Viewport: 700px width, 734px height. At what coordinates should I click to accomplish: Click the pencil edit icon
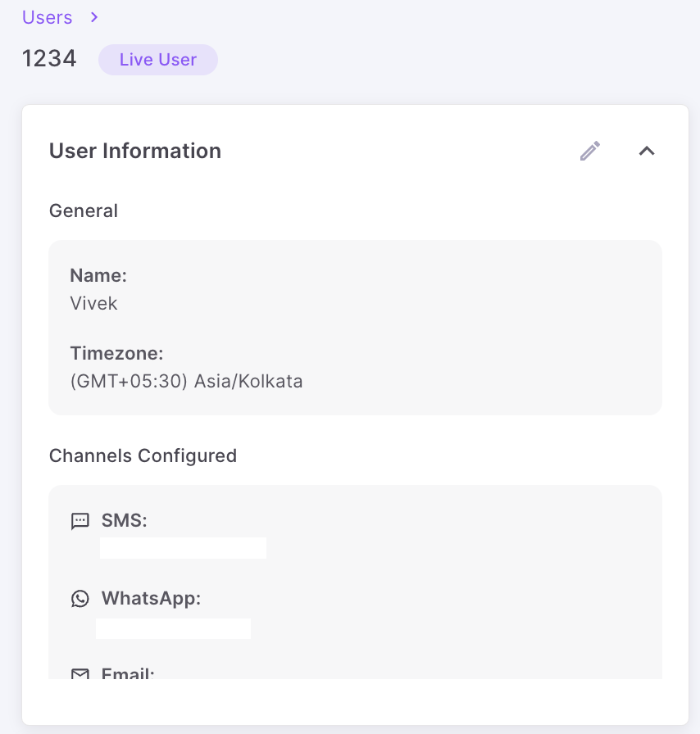590,151
